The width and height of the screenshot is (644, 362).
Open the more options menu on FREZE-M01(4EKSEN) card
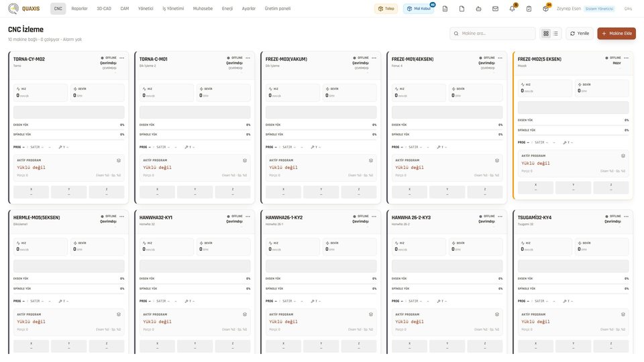(500, 58)
